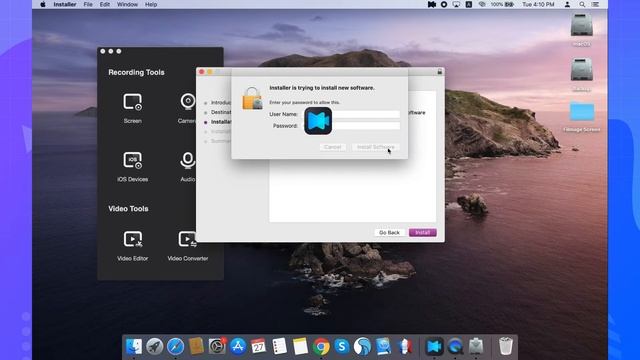Open Notification Center icon in menu bar

(596, 4)
